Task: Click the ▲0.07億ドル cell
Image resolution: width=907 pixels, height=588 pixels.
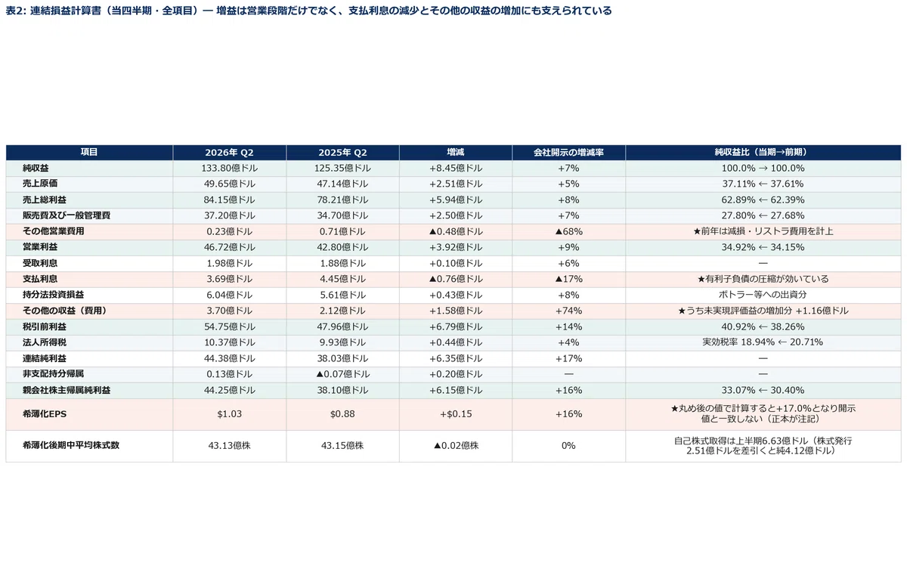Action: pos(342,374)
